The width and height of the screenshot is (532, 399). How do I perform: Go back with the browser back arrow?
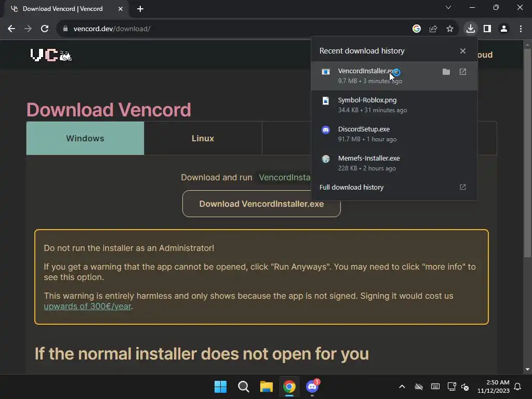click(11, 29)
